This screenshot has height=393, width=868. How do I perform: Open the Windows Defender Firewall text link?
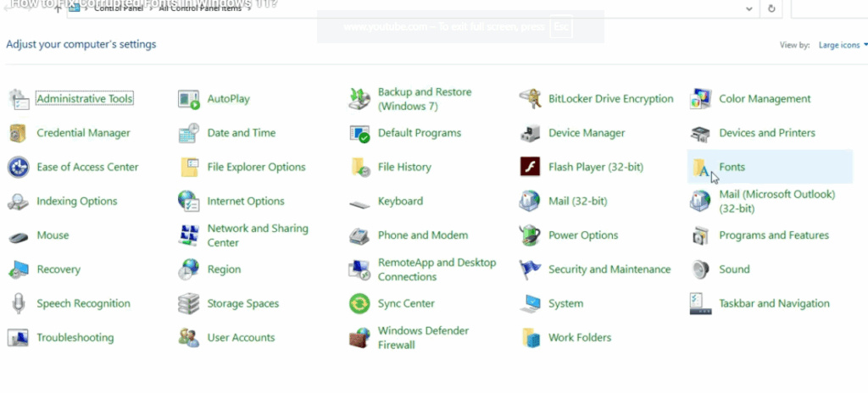[423, 338]
